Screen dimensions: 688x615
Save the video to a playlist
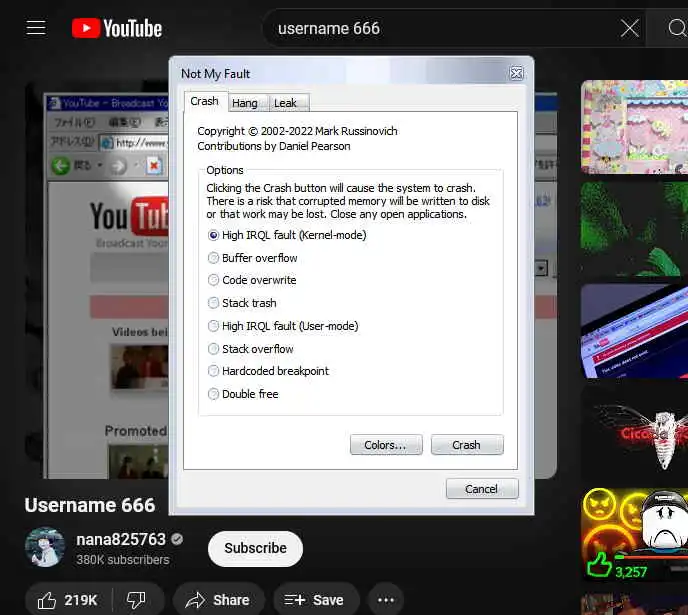[316, 600]
